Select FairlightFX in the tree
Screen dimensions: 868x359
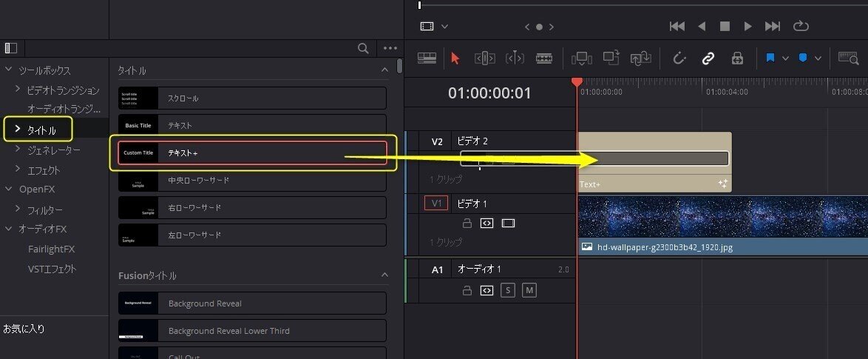click(x=51, y=249)
